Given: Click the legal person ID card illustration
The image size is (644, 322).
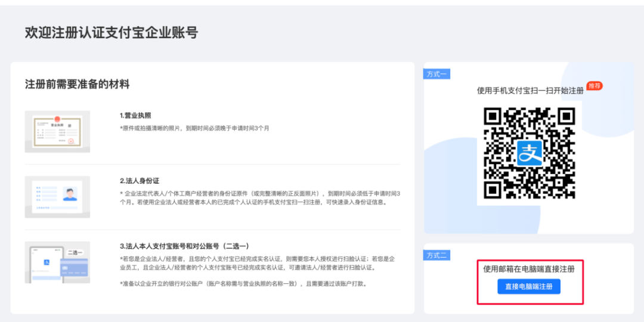Looking at the screenshot, I should click(57, 197).
